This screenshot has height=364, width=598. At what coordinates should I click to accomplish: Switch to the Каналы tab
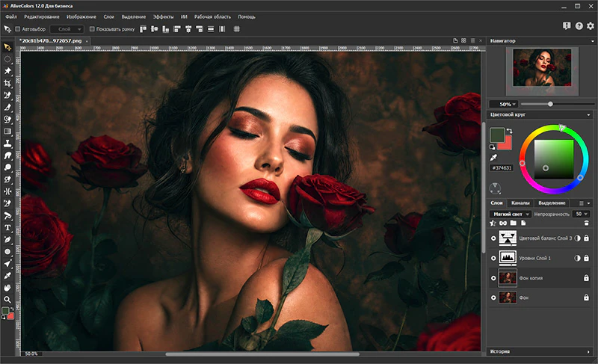520,203
